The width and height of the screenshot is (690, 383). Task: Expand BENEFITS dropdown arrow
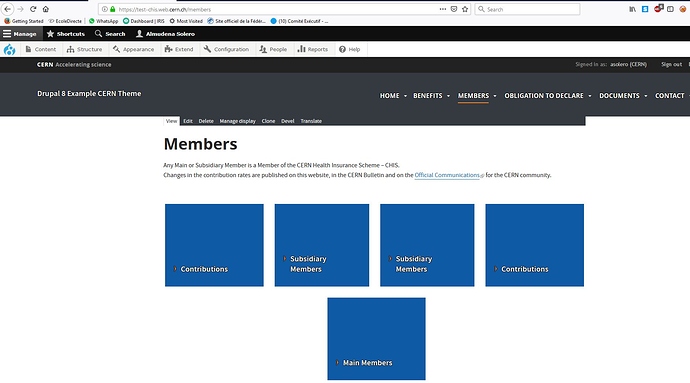448,96
